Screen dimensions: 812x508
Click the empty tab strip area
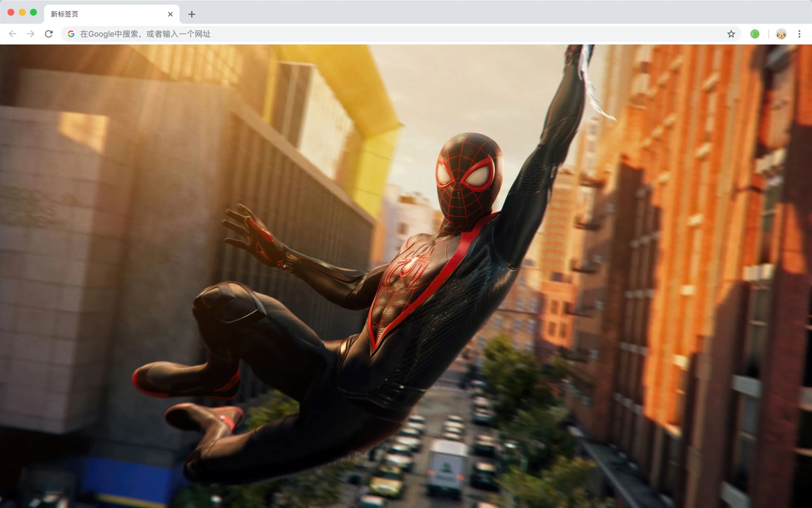(444, 13)
